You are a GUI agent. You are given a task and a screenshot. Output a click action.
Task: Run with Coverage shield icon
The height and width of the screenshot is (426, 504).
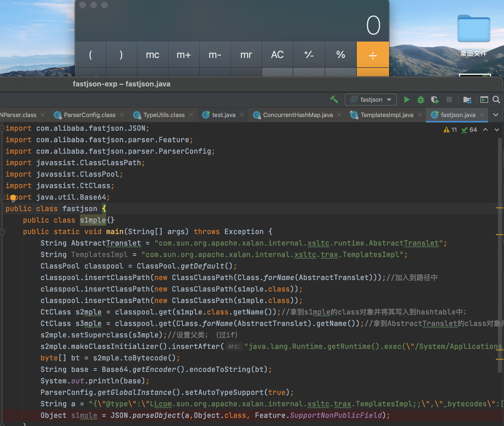point(435,100)
